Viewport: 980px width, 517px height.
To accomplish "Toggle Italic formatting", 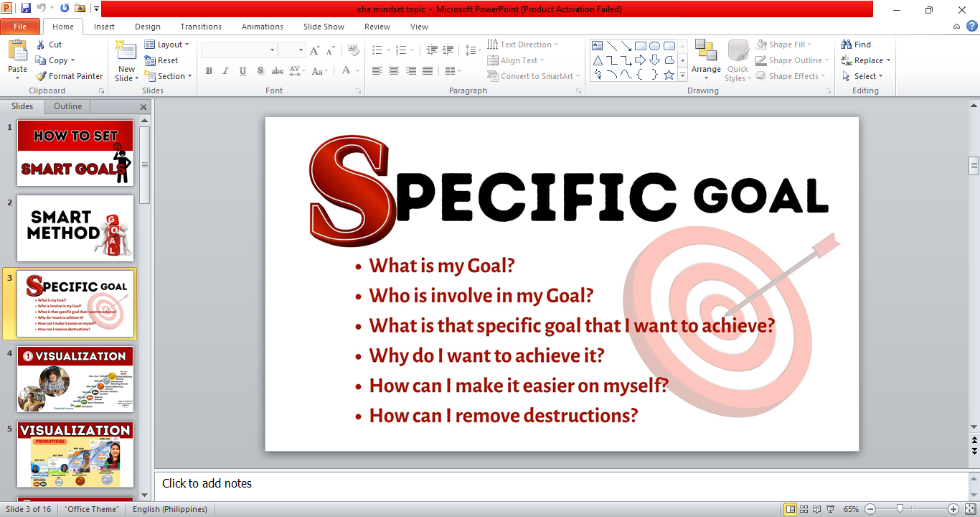I will point(225,70).
